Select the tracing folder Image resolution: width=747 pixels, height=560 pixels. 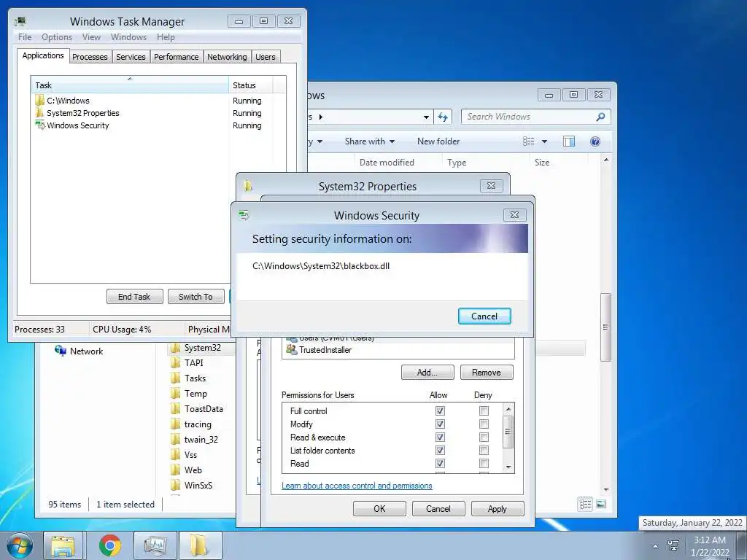pyautogui.click(x=191, y=424)
